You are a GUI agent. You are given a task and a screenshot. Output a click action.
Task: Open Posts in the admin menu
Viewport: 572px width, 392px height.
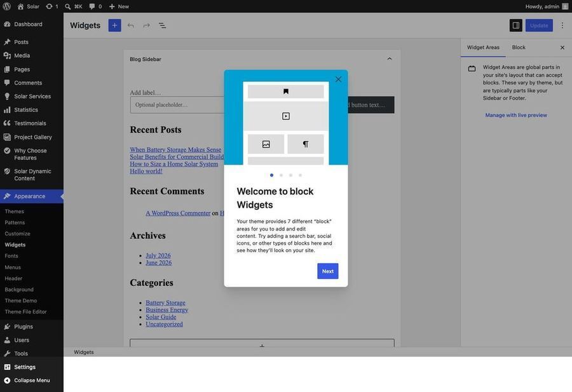(x=32, y=42)
